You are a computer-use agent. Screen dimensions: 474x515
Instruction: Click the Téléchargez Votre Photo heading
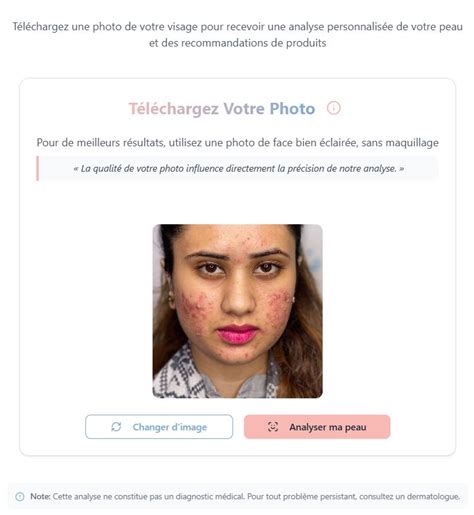pos(222,109)
